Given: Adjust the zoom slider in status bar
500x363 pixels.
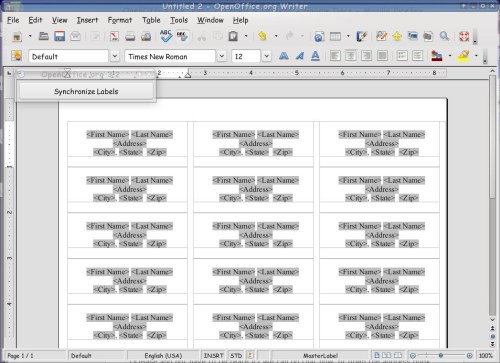Looking at the screenshot, I should 441,356.
